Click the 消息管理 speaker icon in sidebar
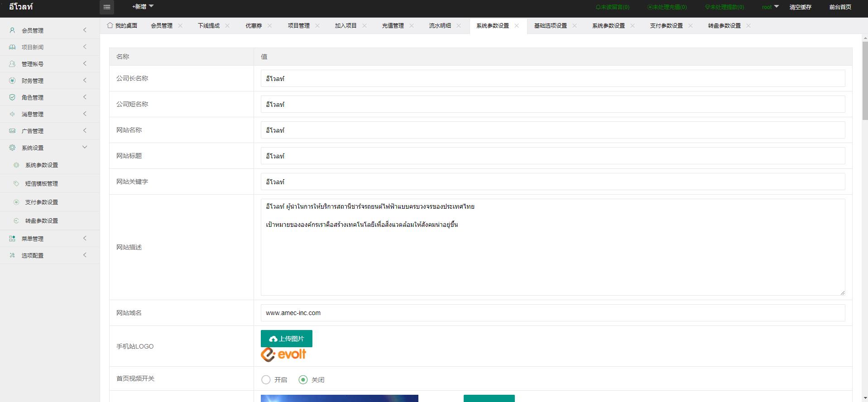Image resolution: width=868 pixels, height=402 pixels. point(12,114)
